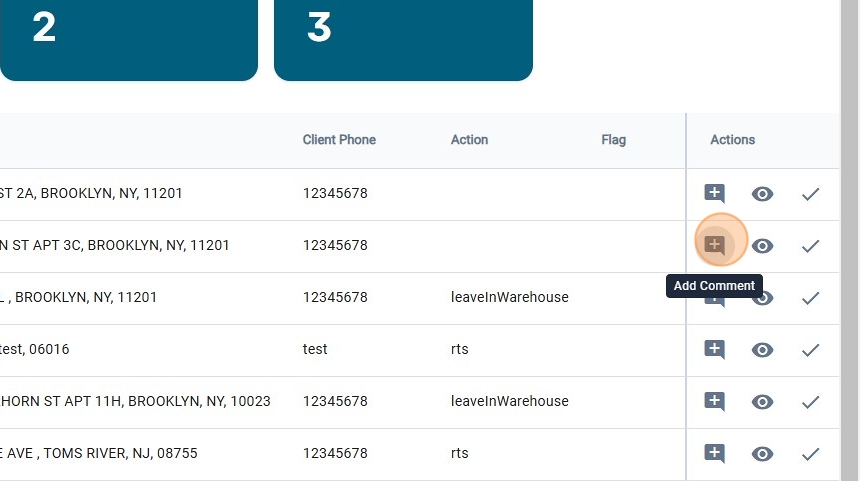Click the Flag column header

pyautogui.click(x=613, y=140)
